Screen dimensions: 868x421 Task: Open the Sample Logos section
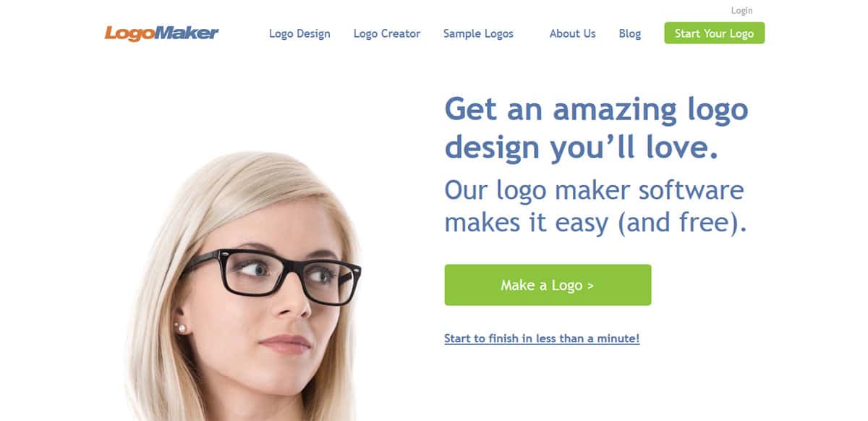pyautogui.click(x=478, y=33)
